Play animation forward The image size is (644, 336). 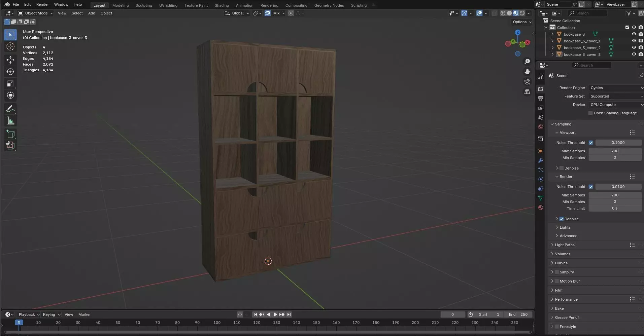[275, 314]
